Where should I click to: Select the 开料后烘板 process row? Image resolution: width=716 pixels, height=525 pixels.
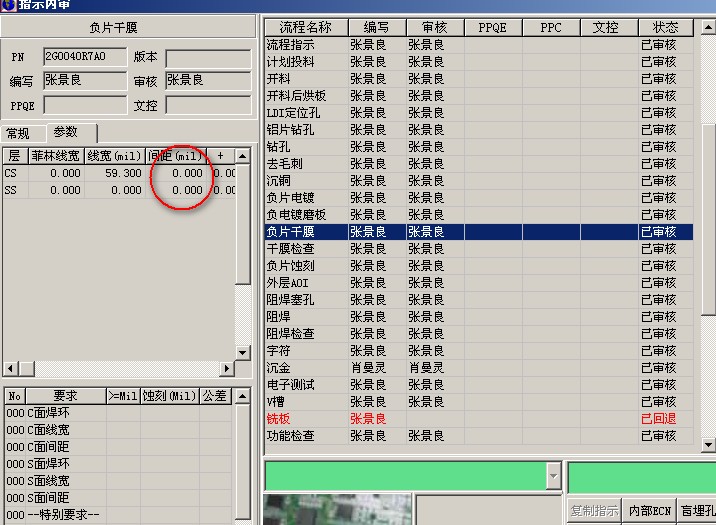coord(479,96)
